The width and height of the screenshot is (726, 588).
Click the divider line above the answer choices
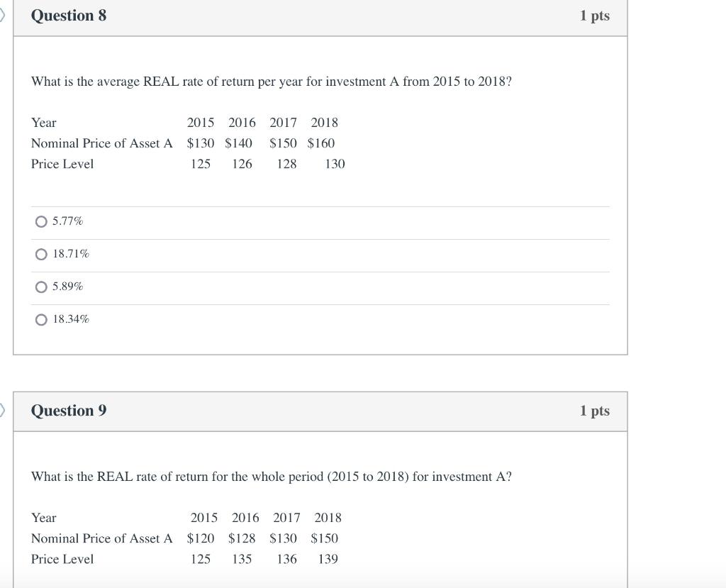point(320,206)
